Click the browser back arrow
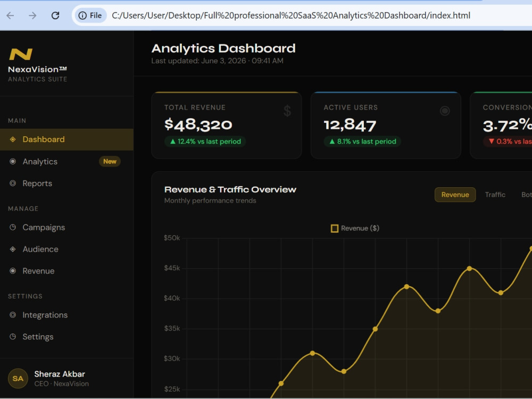The height and width of the screenshot is (399, 532). (x=11, y=15)
